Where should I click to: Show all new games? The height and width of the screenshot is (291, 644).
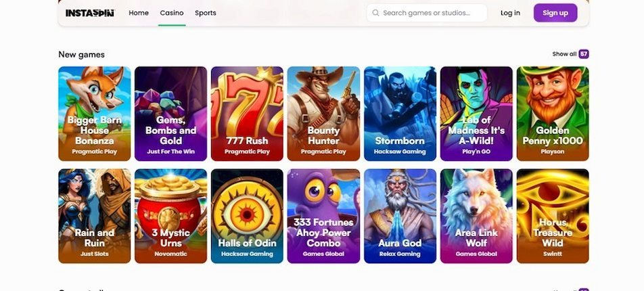point(564,54)
